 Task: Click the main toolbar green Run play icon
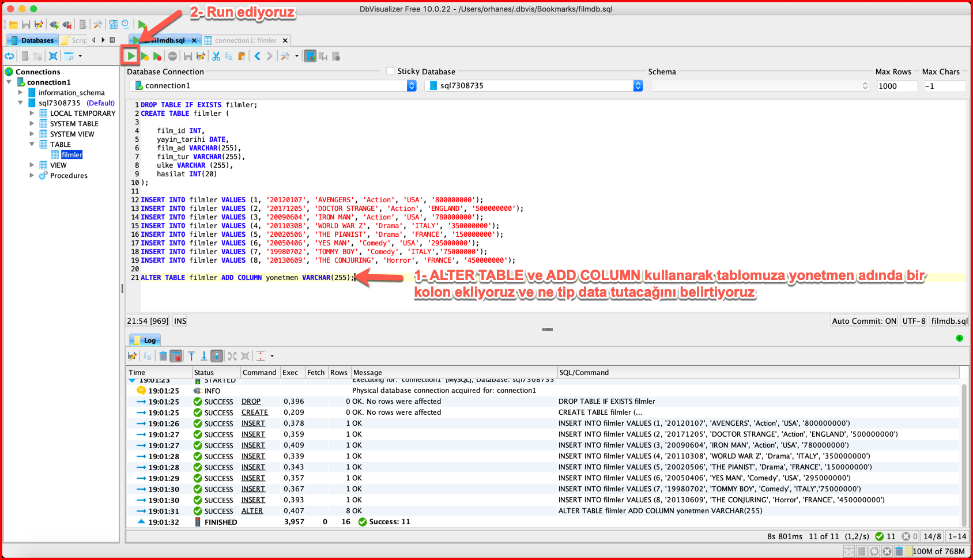click(142, 24)
